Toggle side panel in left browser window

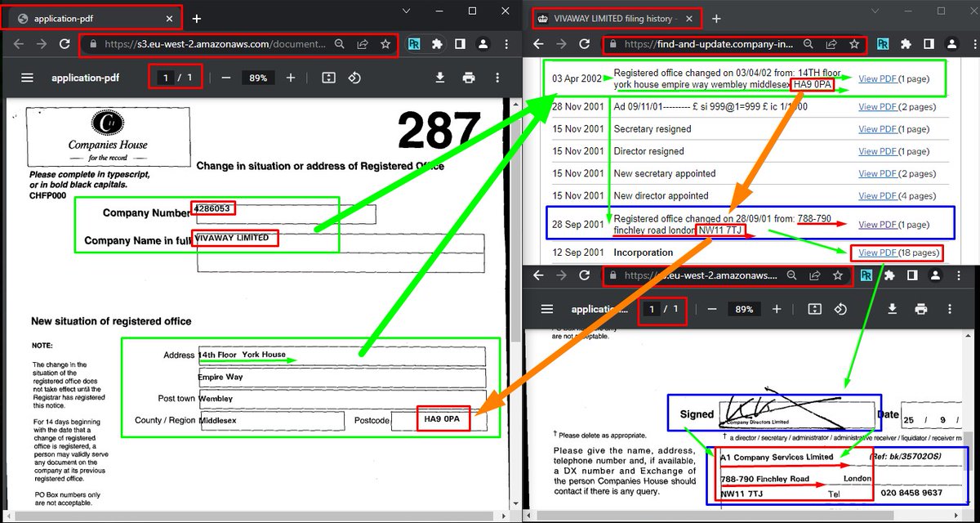click(460, 44)
